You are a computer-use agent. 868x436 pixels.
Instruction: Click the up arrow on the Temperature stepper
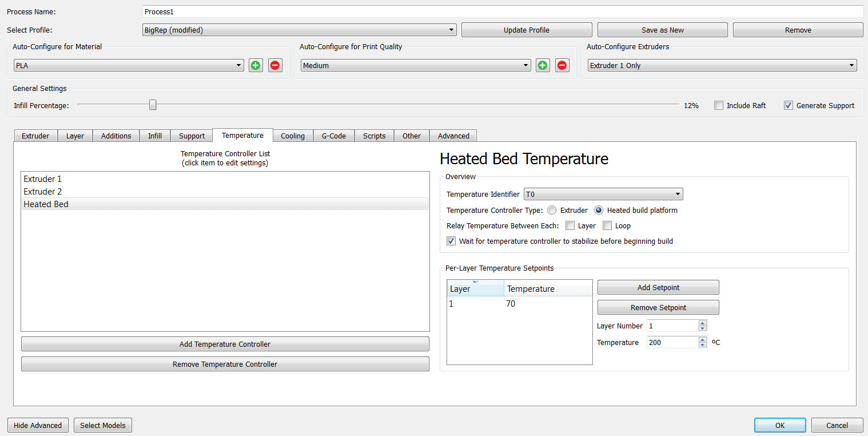click(702, 339)
